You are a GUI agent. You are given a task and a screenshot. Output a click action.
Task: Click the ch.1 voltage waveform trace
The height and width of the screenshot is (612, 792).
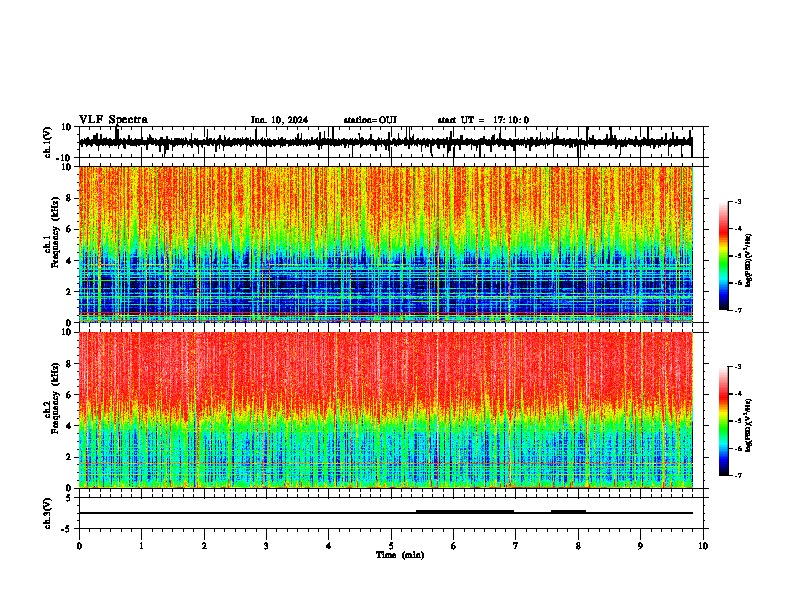click(385, 142)
